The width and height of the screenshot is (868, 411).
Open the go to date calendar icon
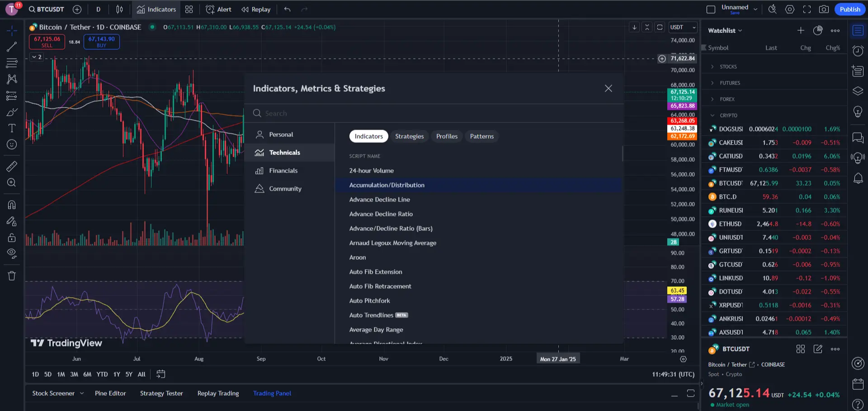pyautogui.click(x=160, y=374)
